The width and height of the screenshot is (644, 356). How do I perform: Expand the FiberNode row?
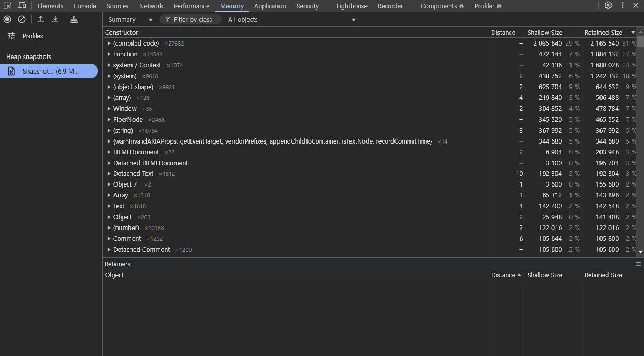109,120
